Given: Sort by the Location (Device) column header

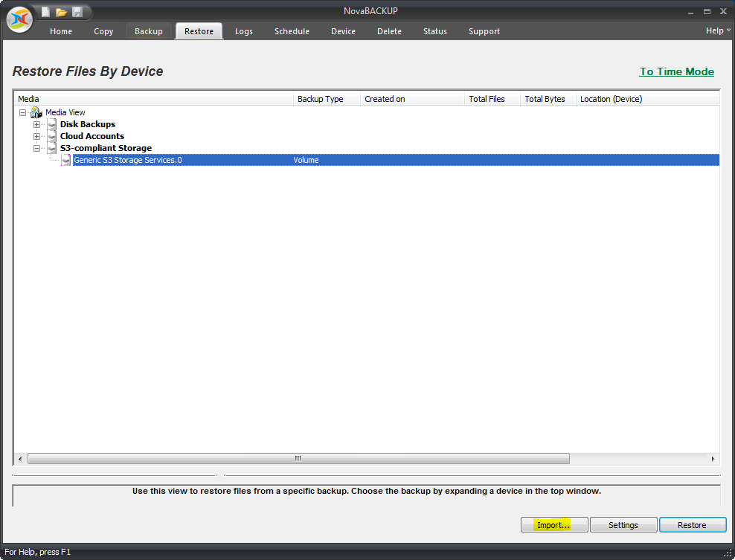Looking at the screenshot, I should [648, 99].
